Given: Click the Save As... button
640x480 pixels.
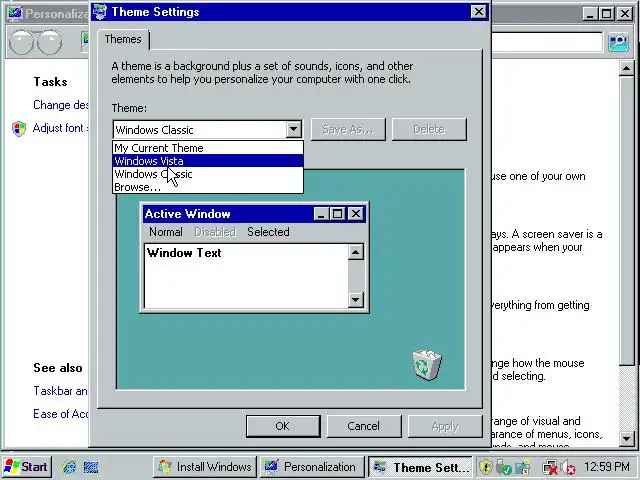Looking at the screenshot, I should pos(348,129).
